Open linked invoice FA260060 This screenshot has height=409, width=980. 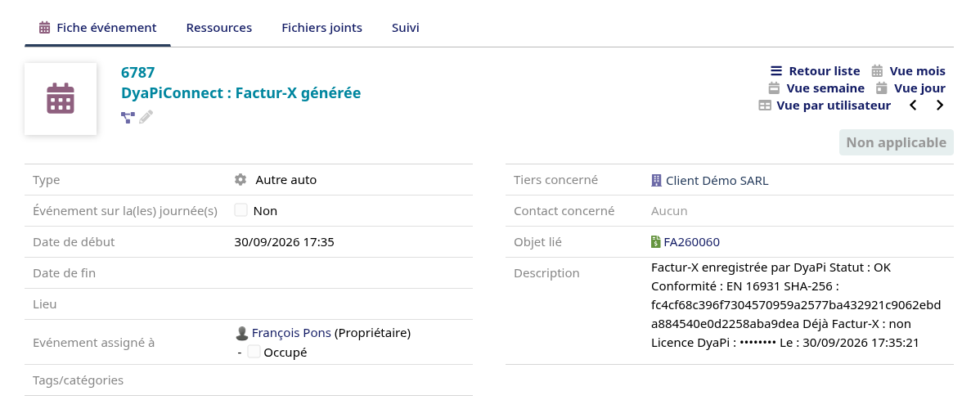[x=691, y=242]
